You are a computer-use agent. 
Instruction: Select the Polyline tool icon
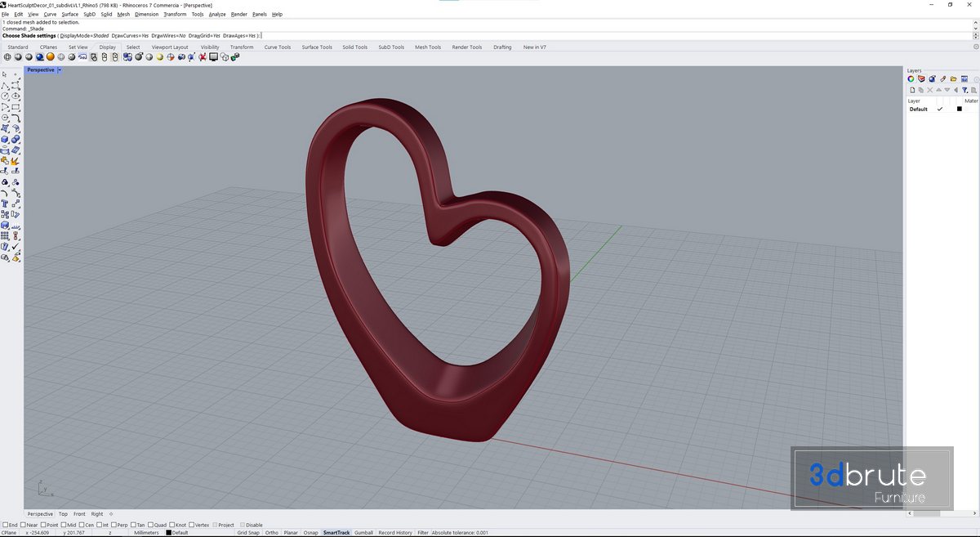5,86
